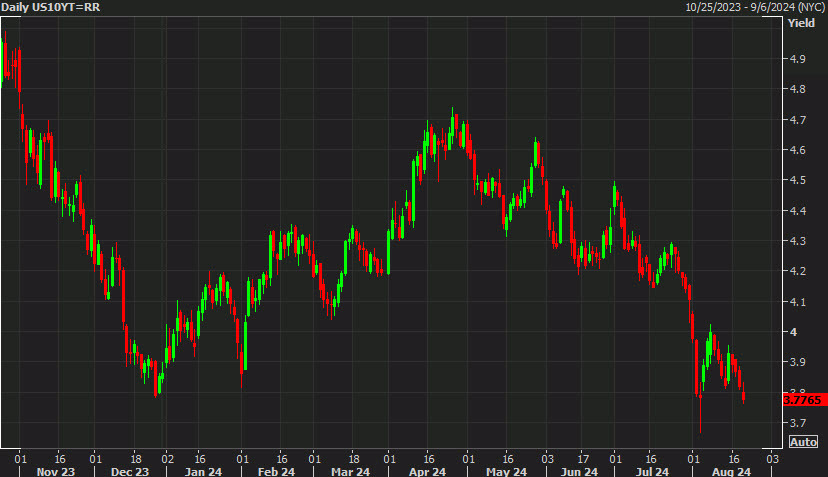Click the 4.3 yield axis label
Image resolution: width=828 pixels, height=477 pixels.
tap(797, 241)
